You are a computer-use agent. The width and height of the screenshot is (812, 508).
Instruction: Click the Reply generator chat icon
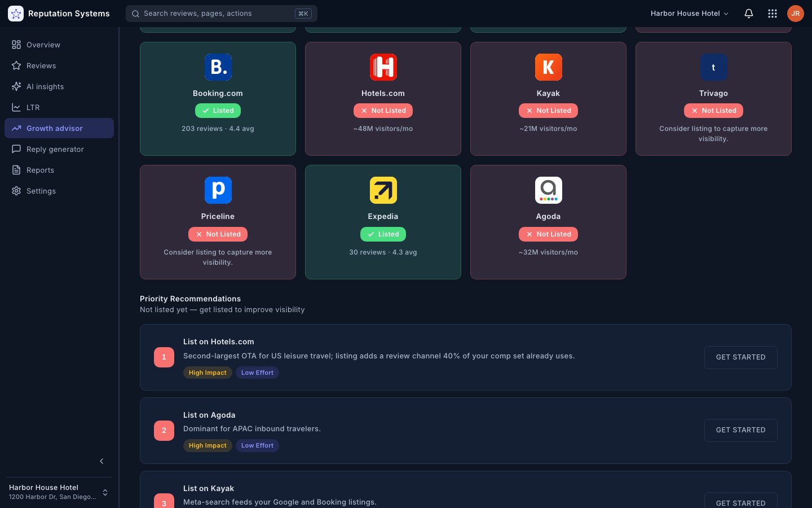[x=16, y=149]
